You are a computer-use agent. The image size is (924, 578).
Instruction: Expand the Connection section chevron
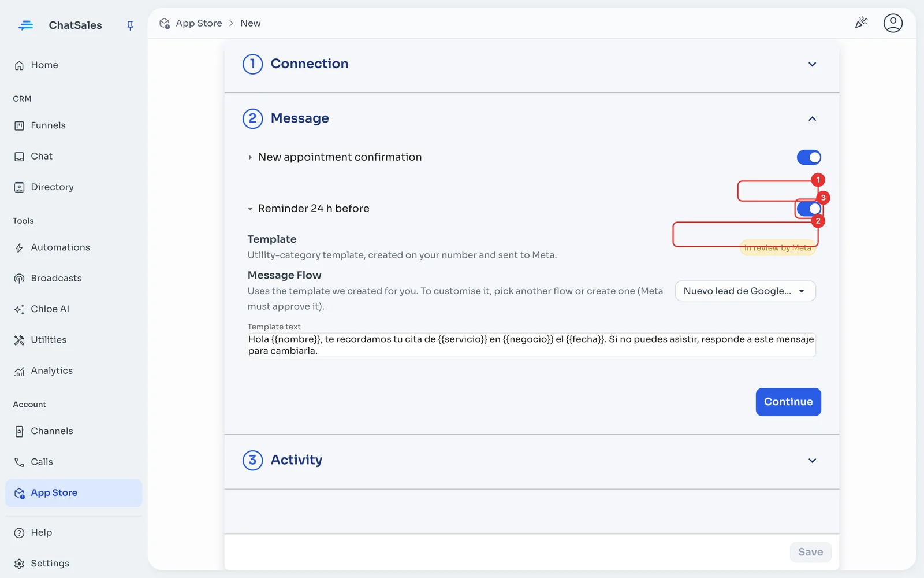pos(812,64)
